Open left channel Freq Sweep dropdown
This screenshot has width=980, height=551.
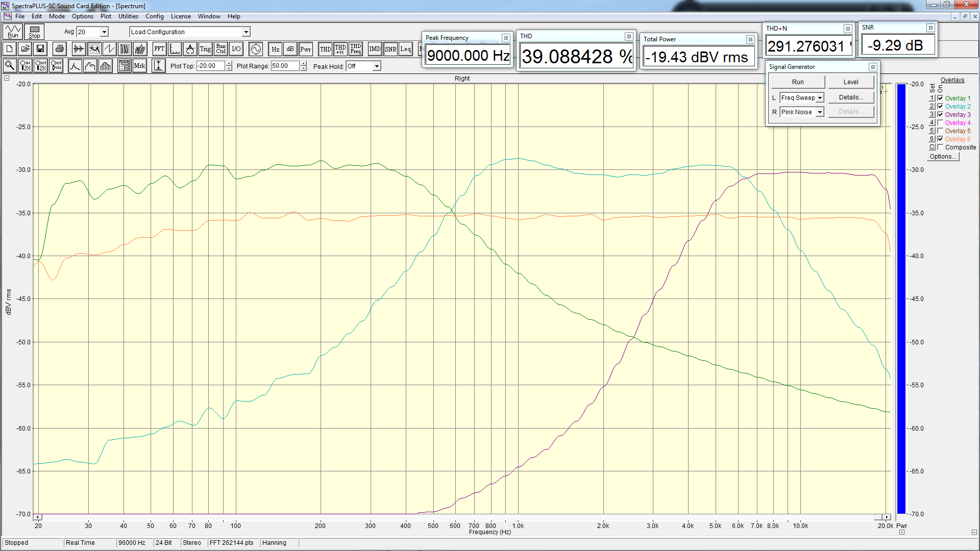pyautogui.click(x=820, y=97)
